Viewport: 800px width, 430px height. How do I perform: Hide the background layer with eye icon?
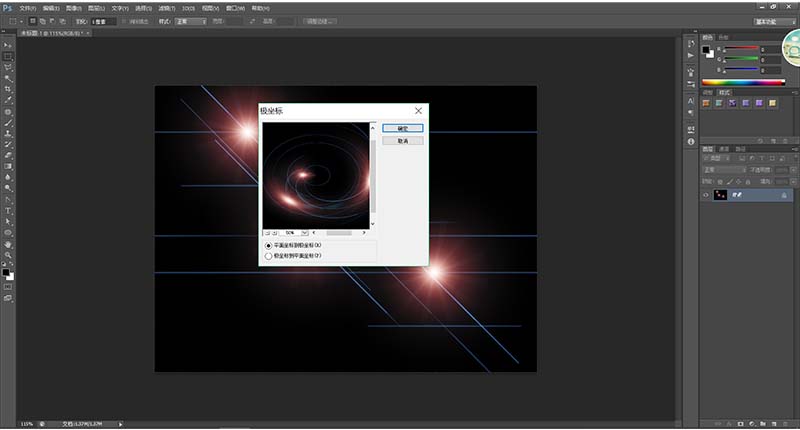(x=706, y=196)
